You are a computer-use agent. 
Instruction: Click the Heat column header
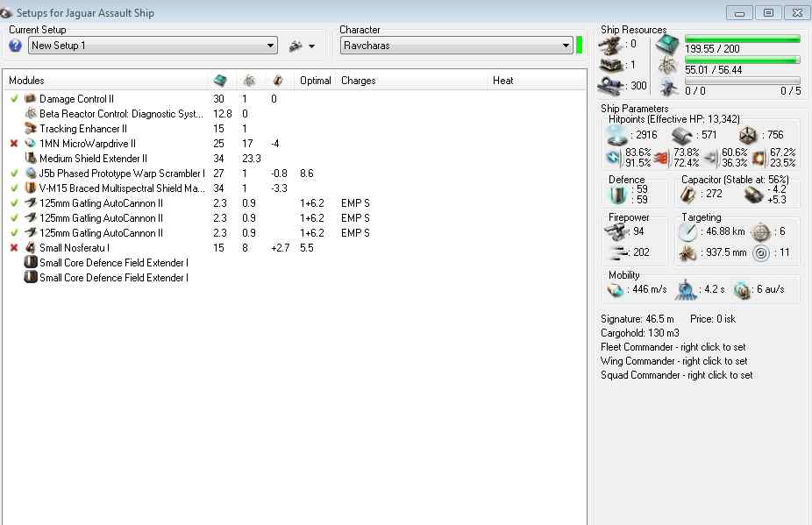[502, 81]
